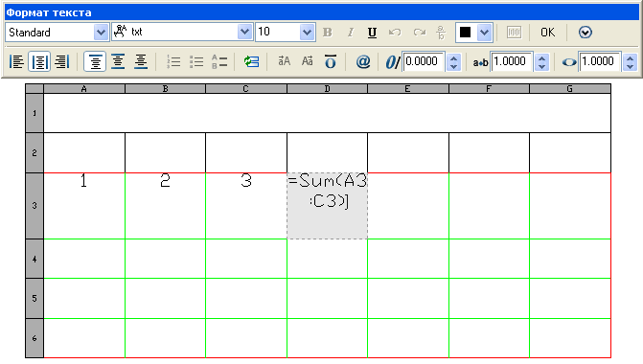Viewport: 643px width, 364px height.
Task: Click the width factor oval icon
Action: click(569, 62)
